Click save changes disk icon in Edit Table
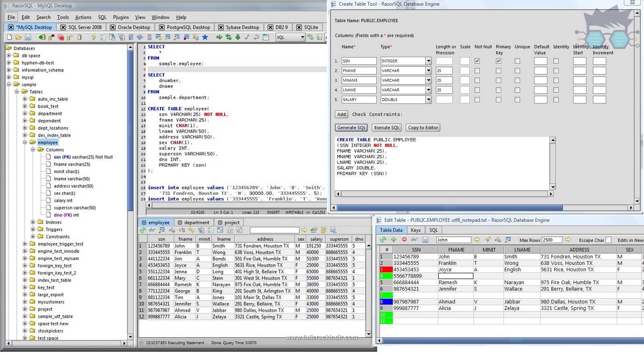Viewport: 644px width, 355px height. coord(425,239)
